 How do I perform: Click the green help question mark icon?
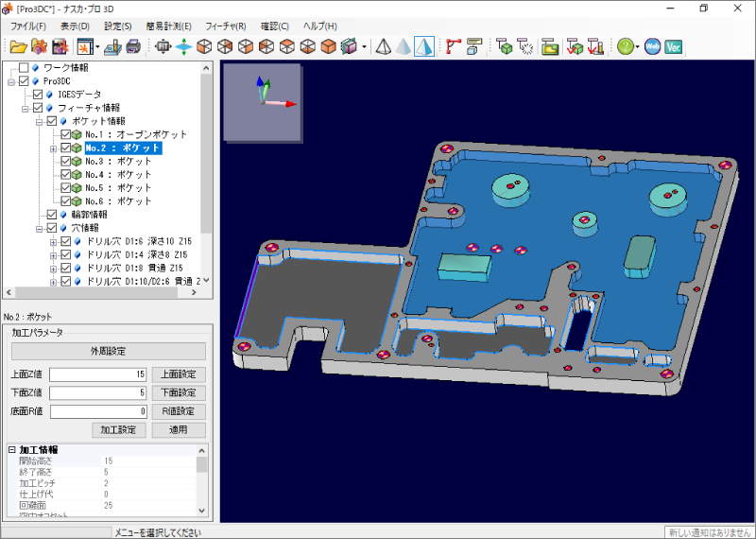(626, 46)
